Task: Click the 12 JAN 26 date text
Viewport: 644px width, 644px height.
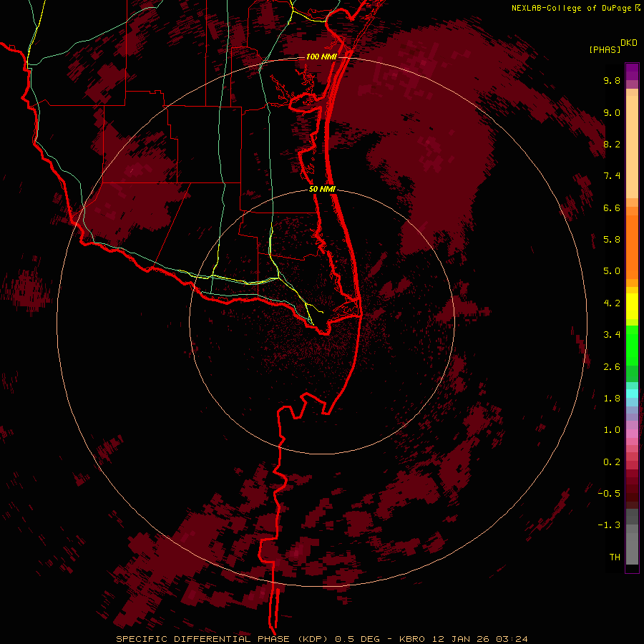Action: (460, 639)
